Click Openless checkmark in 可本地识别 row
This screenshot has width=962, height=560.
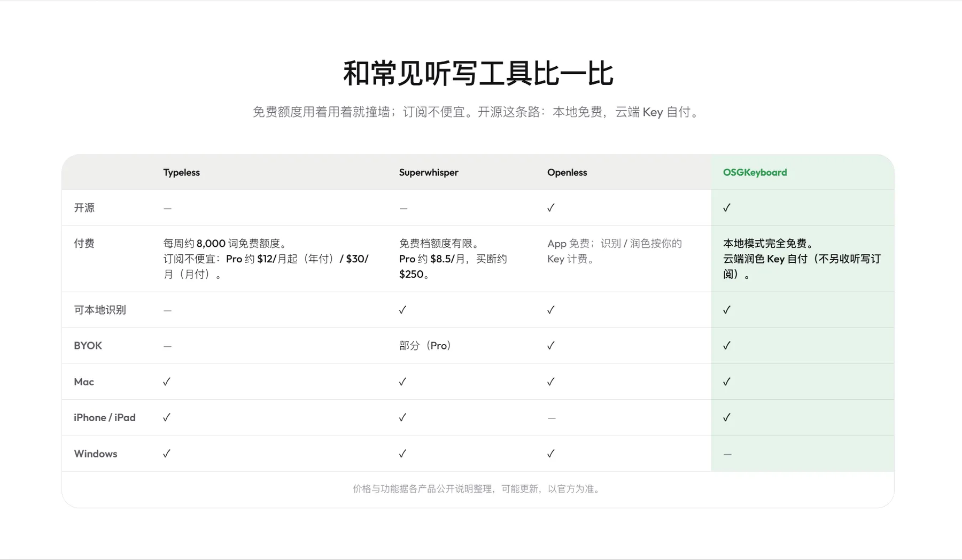(551, 310)
